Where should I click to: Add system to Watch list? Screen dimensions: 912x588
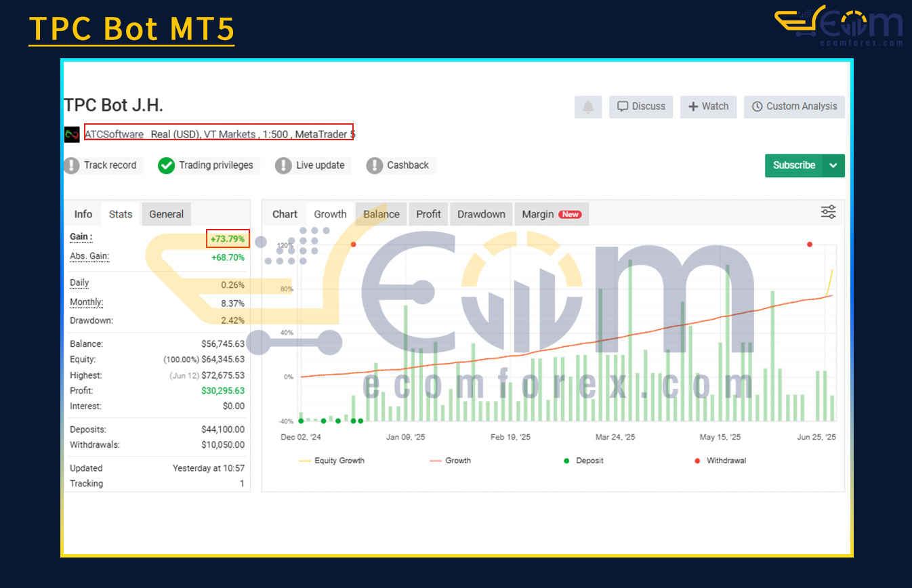click(x=708, y=107)
